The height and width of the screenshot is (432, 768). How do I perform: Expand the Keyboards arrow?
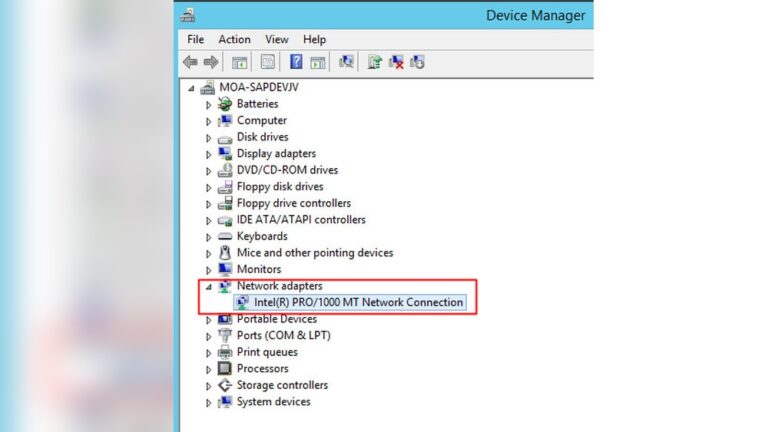click(x=208, y=238)
